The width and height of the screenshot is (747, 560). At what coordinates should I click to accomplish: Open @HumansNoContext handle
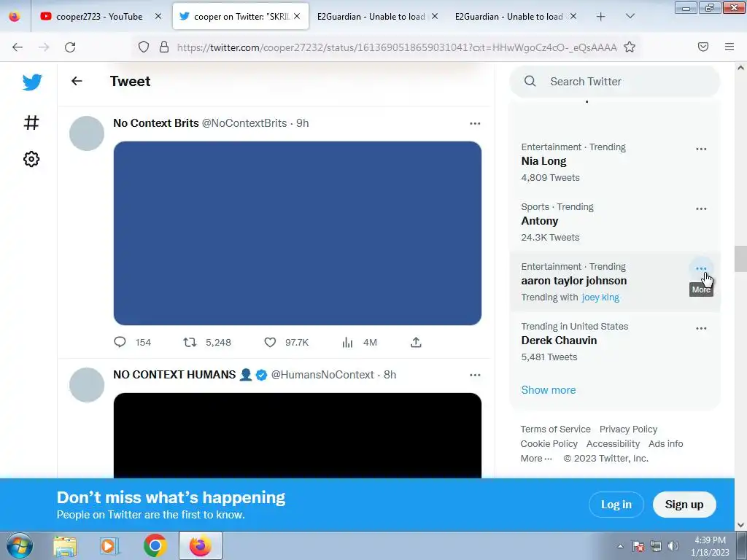point(322,375)
